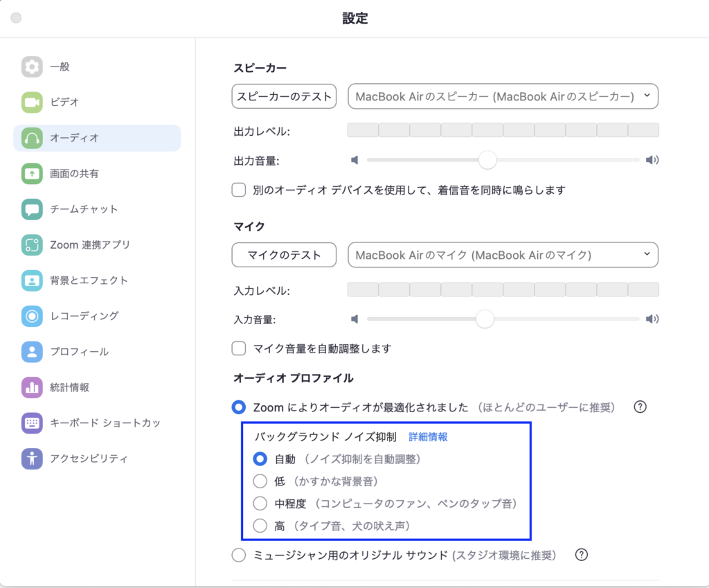Image resolution: width=709 pixels, height=588 pixels.
Task: Open ビデオ settings via camera icon
Action: (32, 103)
